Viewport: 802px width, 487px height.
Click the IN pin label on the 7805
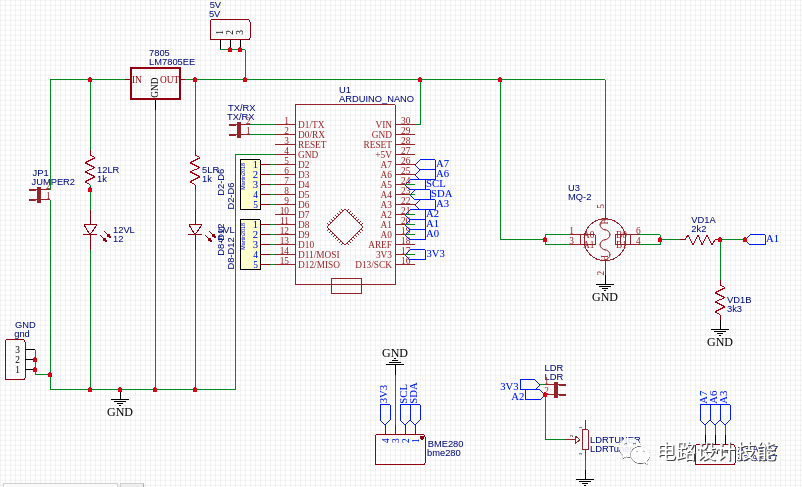coord(137,80)
